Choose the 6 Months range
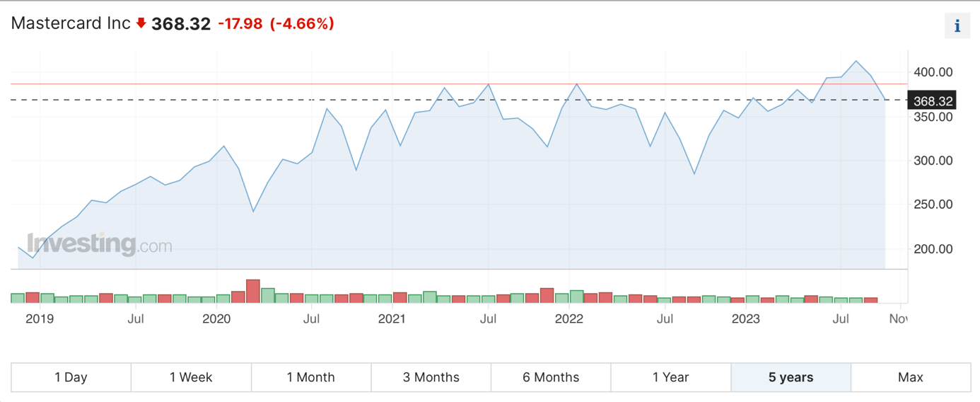The image size is (980, 402). pos(551,377)
